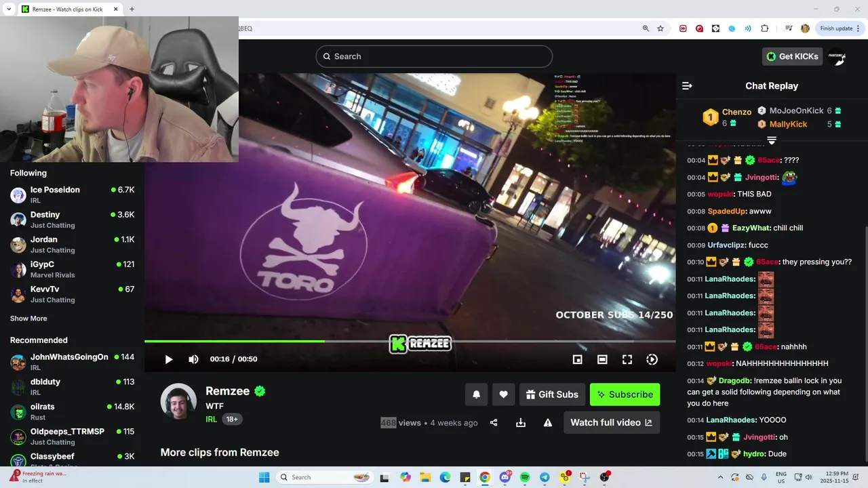This screenshot has width=868, height=488.
Task: Open Microsoft Edge from the taskbar
Action: [x=445, y=477]
